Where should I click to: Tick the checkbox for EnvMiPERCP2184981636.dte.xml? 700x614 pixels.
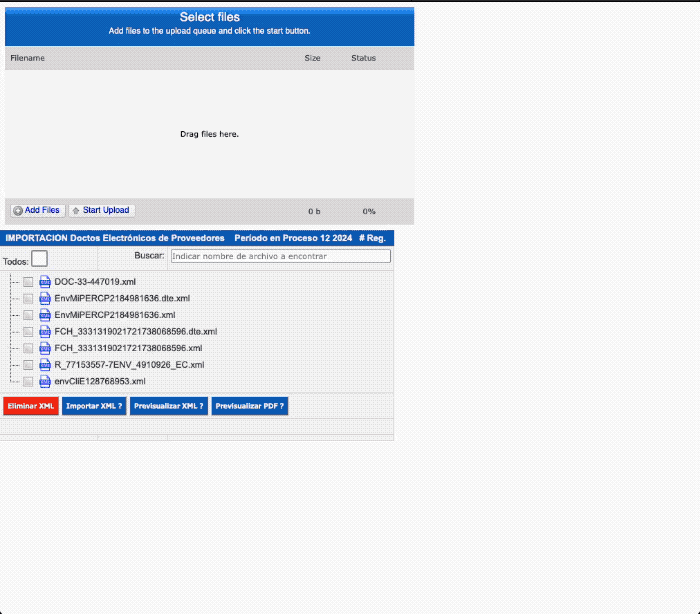pyautogui.click(x=28, y=298)
